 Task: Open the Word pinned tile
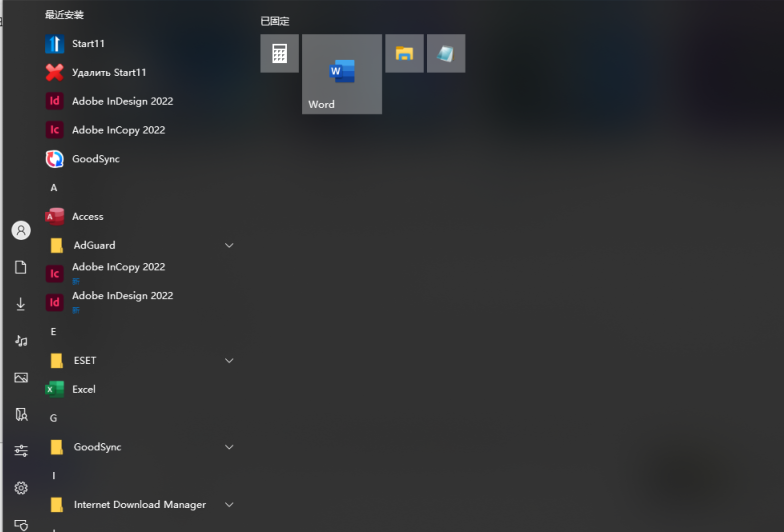point(342,74)
